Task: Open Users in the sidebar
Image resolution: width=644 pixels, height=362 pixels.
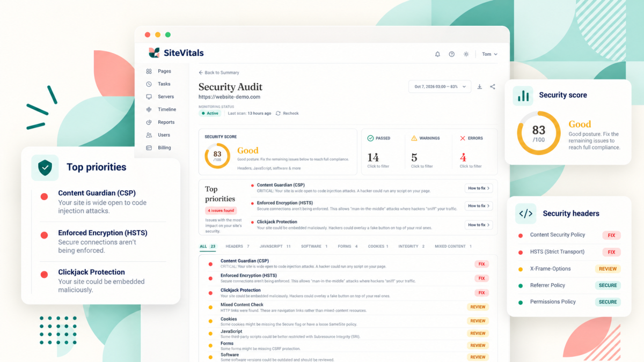Action: click(164, 135)
